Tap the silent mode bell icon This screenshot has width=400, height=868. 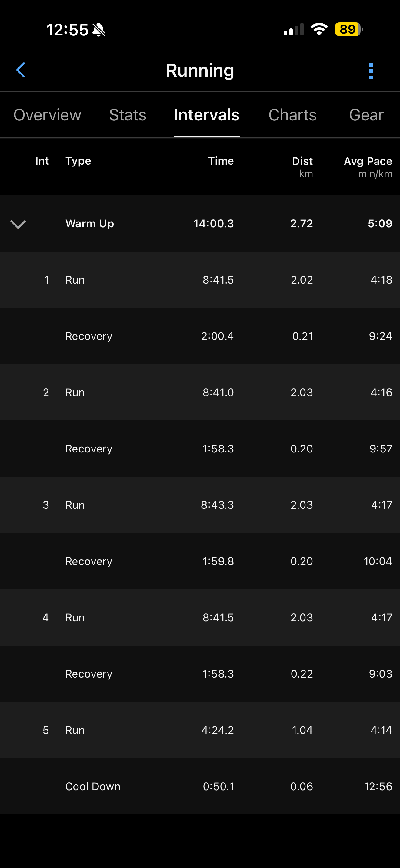coord(99,30)
